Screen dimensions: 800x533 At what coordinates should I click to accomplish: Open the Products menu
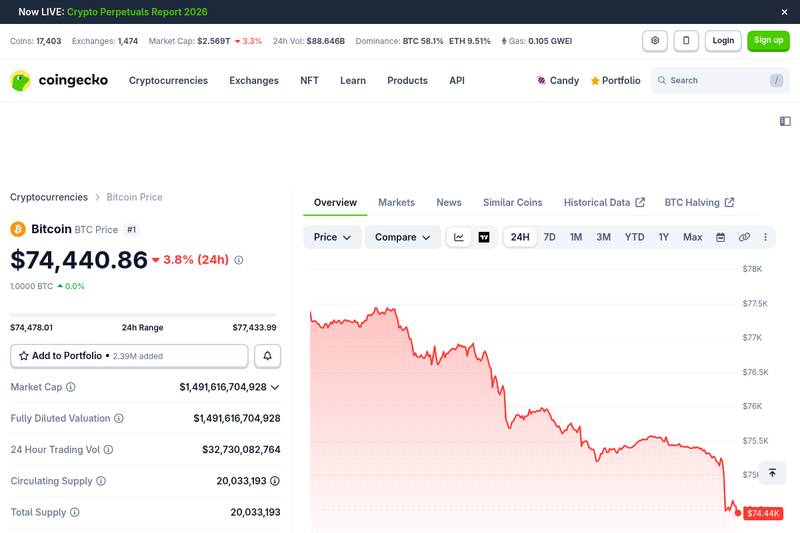click(407, 81)
